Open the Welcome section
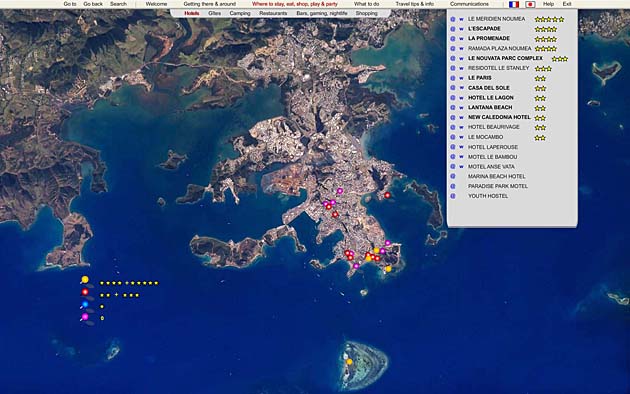The width and height of the screenshot is (630, 394). click(x=156, y=4)
